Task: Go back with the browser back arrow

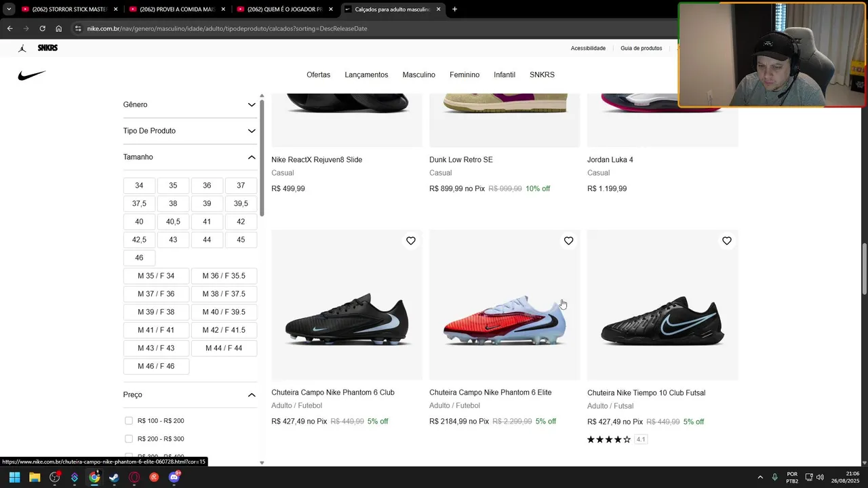Action: click(9, 28)
